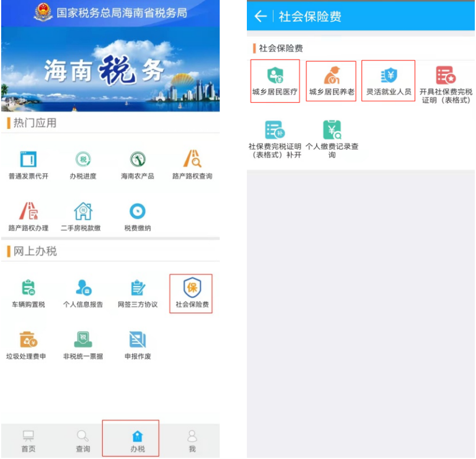Open 申报作废 icon
This screenshot has width=476, height=459.
(138, 340)
